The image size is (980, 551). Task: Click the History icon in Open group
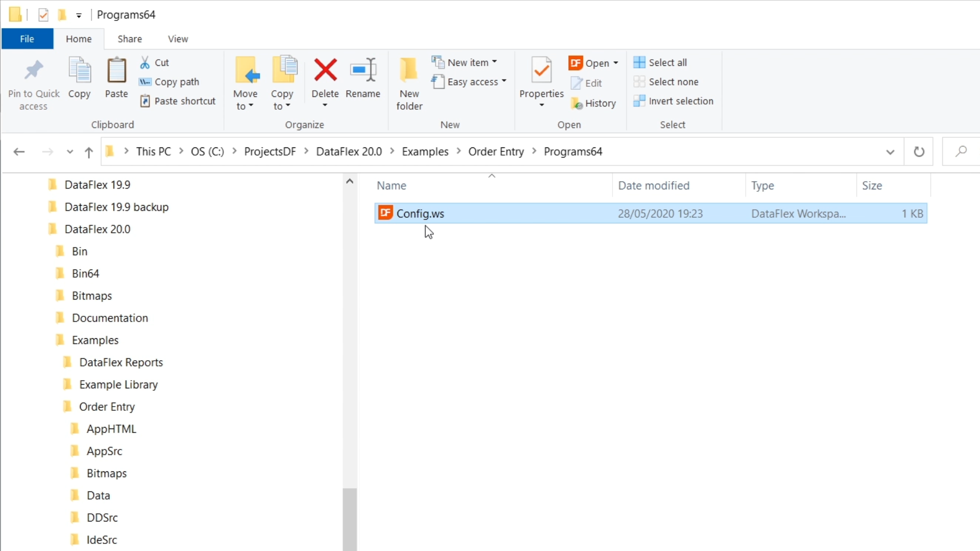tap(577, 104)
